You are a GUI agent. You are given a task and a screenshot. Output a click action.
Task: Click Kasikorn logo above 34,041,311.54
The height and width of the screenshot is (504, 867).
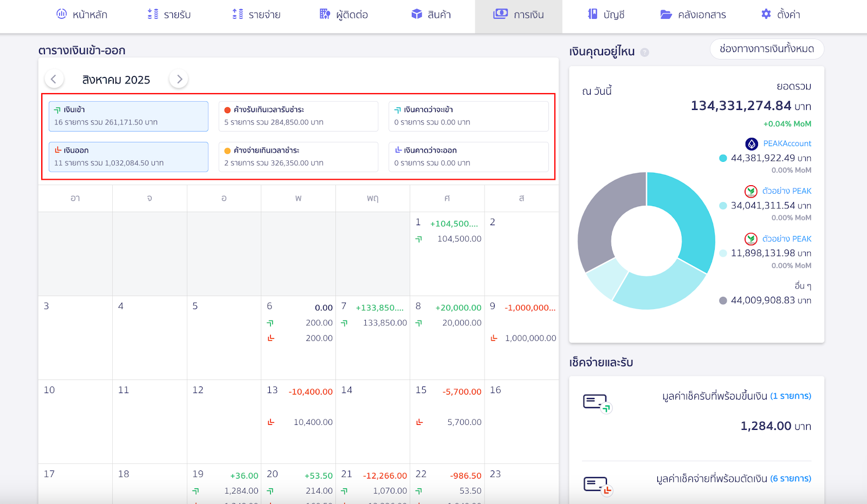(751, 191)
